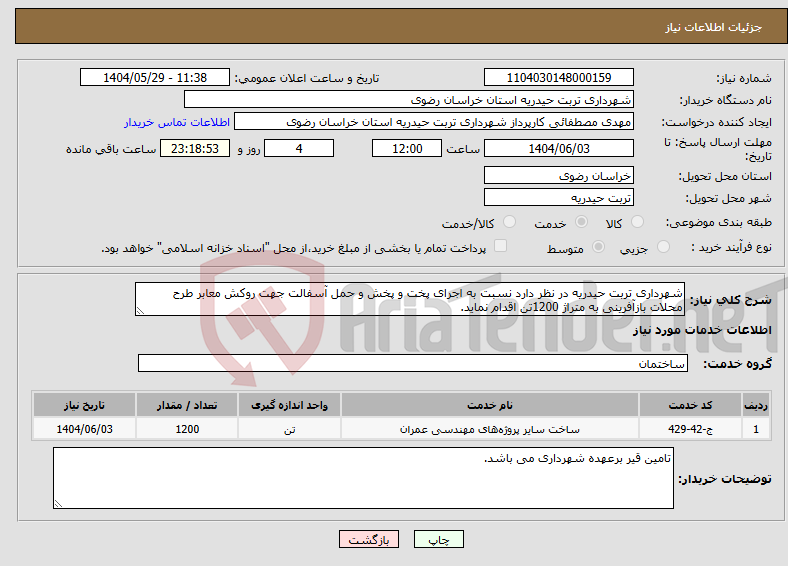Click the resize handle of description textarea
The height and width of the screenshot is (566, 788).
pyautogui.click(x=140, y=311)
